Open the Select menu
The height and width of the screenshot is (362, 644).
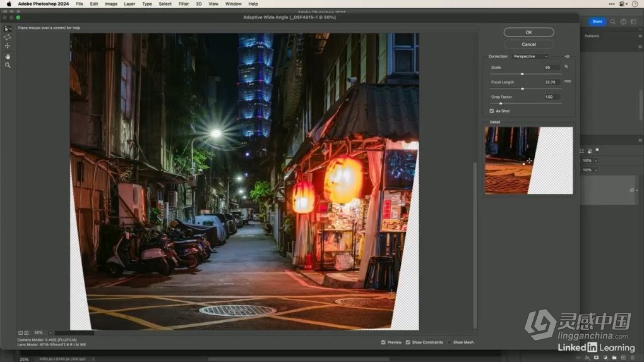(165, 4)
